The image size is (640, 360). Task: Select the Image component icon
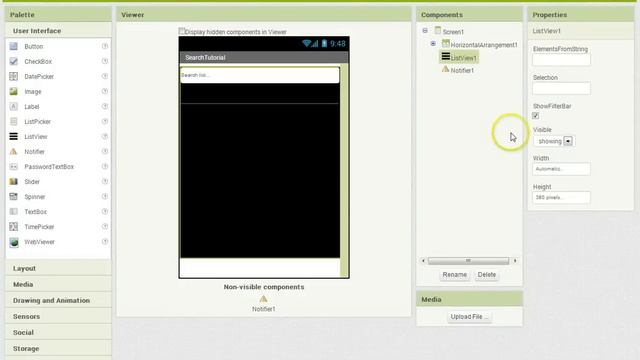tap(13, 91)
